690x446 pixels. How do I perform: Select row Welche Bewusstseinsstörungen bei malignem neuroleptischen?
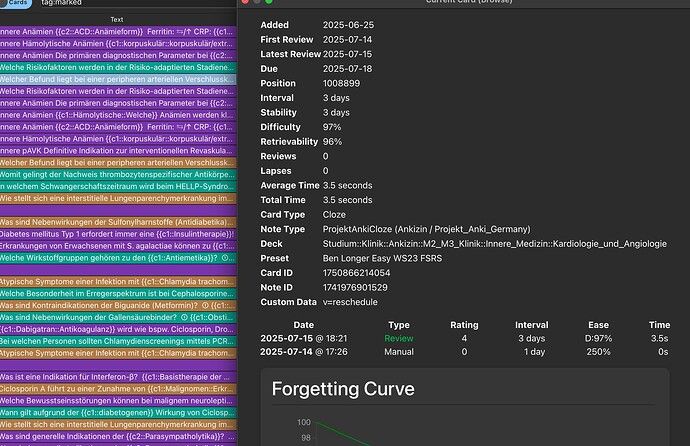coord(118,400)
